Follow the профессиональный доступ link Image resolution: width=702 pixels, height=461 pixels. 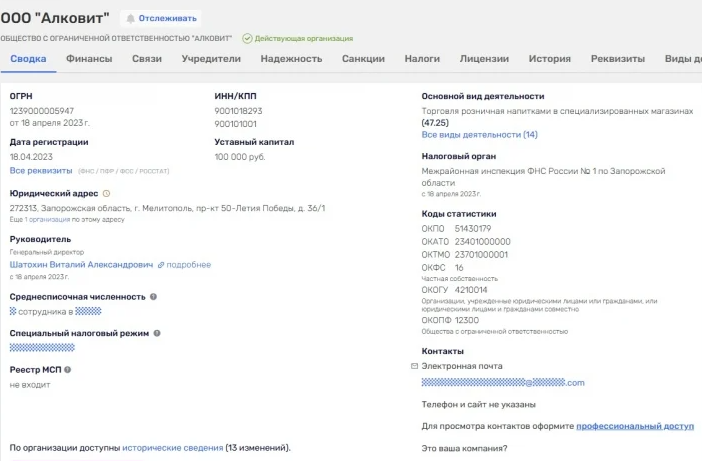coord(634,426)
